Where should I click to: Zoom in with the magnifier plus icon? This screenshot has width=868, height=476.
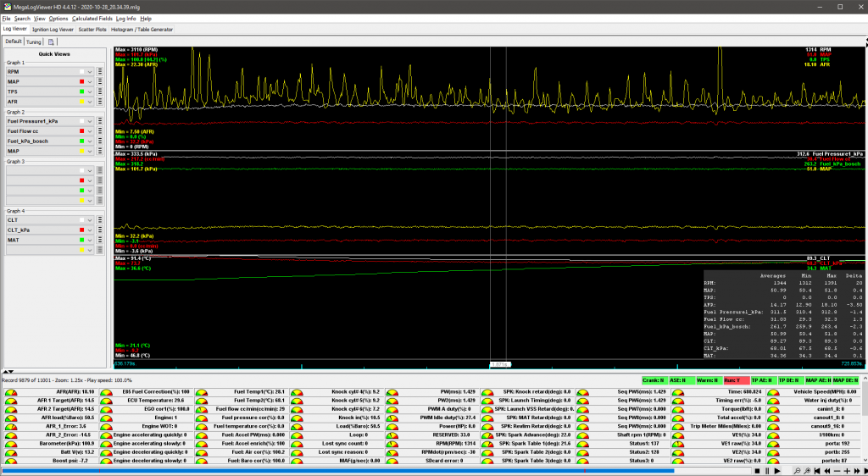[x=807, y=471]
